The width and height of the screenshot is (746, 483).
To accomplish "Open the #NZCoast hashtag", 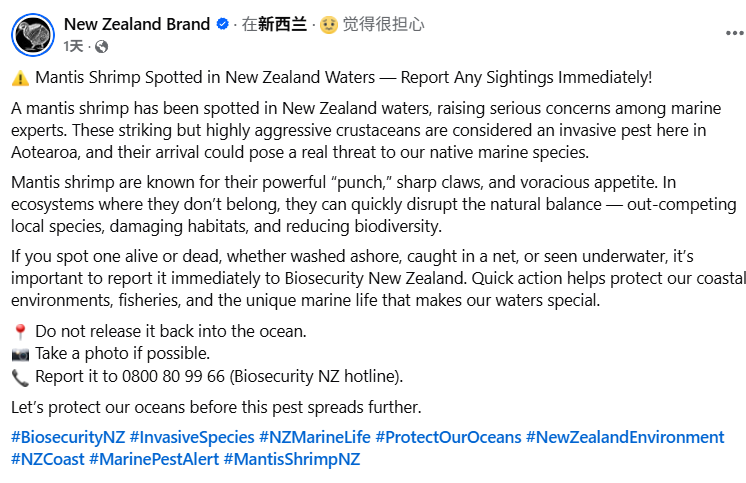I will [x=47, y=459].
